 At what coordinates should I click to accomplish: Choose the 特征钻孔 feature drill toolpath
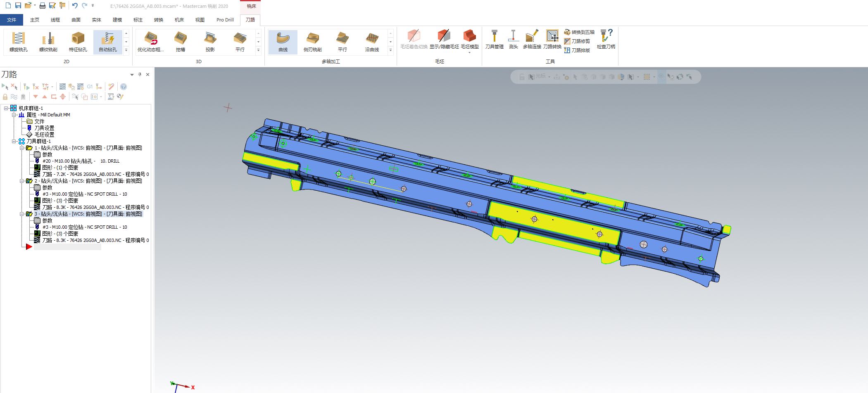[78, 42]
